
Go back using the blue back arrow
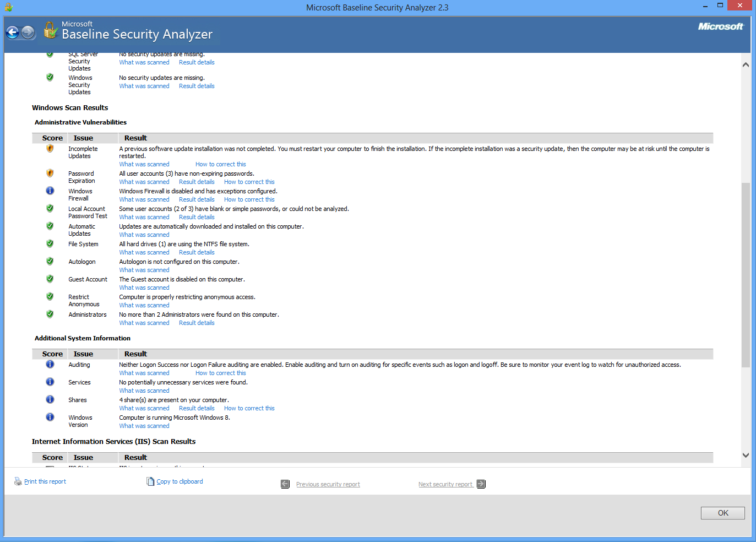13,32
